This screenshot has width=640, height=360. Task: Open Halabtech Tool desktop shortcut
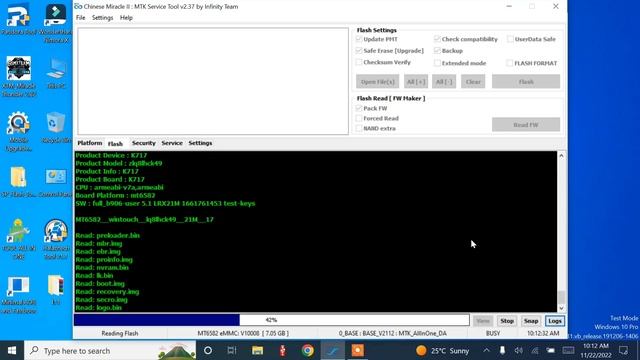coord(56,239)
